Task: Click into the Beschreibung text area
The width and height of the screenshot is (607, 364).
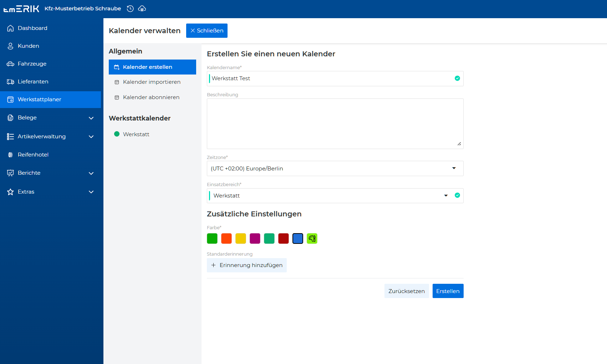Action: (335, 124)
